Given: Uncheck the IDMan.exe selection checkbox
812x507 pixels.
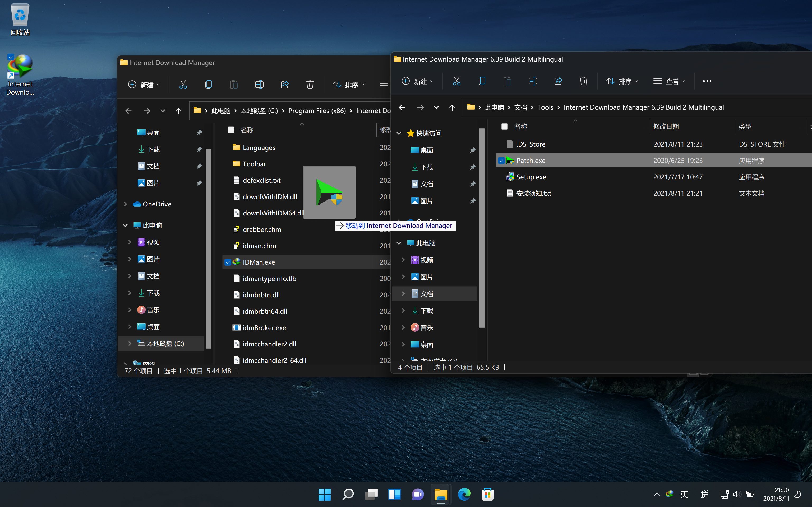Looking at the screenshot, I should coord(228,262).
